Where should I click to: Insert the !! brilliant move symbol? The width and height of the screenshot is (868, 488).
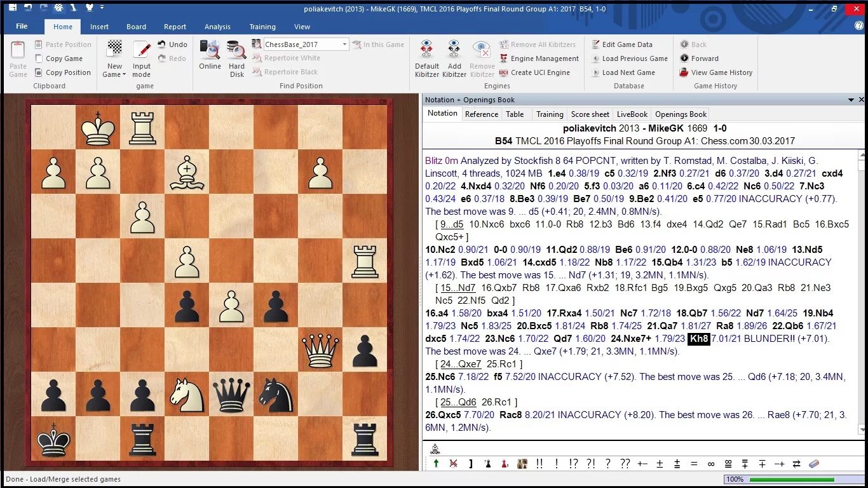(539, 464)
